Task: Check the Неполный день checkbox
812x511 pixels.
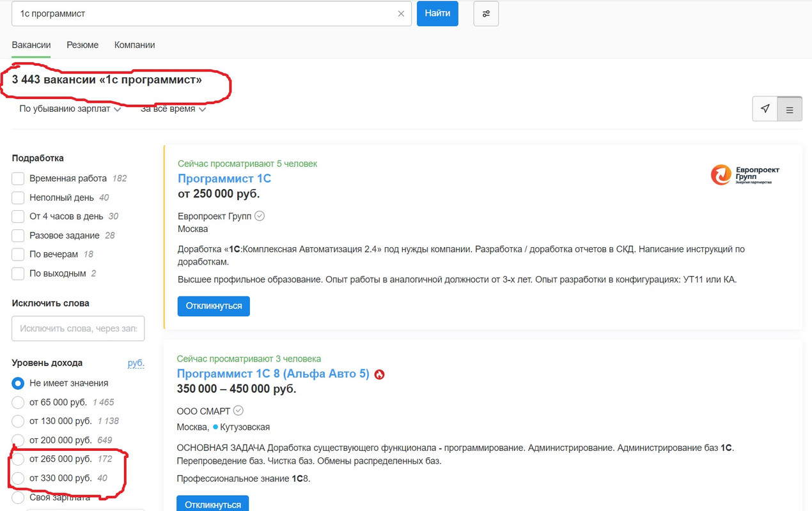Action: 18,197
